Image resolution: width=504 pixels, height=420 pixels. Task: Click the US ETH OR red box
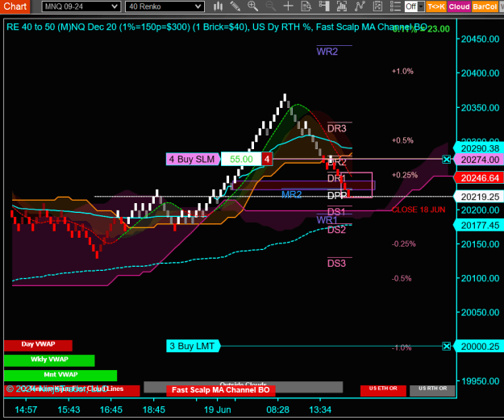383,390
